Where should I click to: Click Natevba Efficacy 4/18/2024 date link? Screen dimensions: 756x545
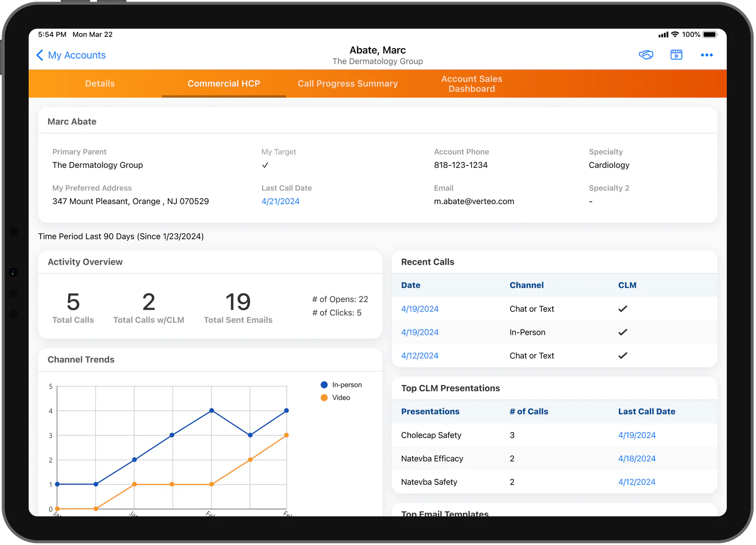pos(636,458)
